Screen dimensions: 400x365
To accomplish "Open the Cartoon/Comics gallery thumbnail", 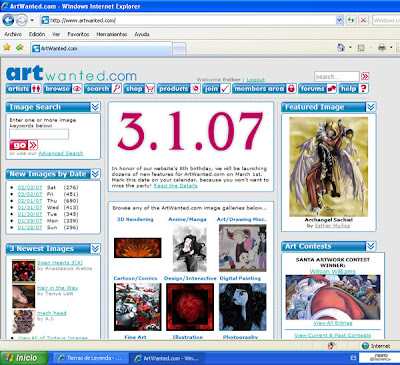I will [137, 307].
